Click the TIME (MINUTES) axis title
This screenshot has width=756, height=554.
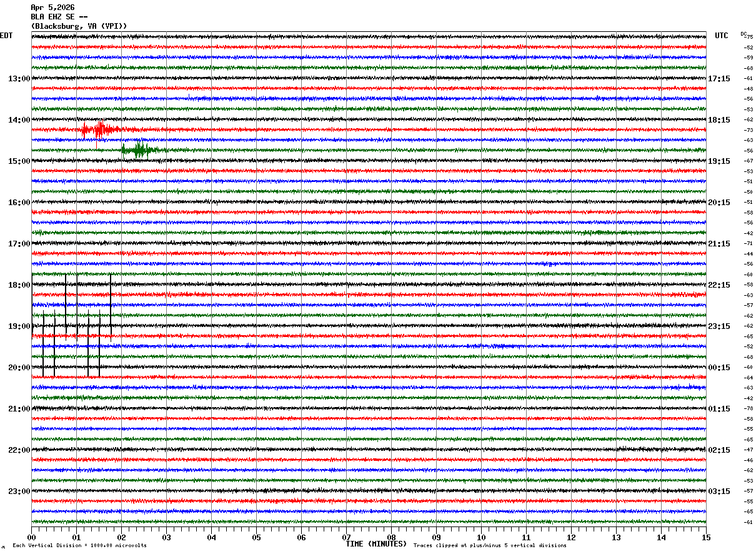tap(376, 544)
